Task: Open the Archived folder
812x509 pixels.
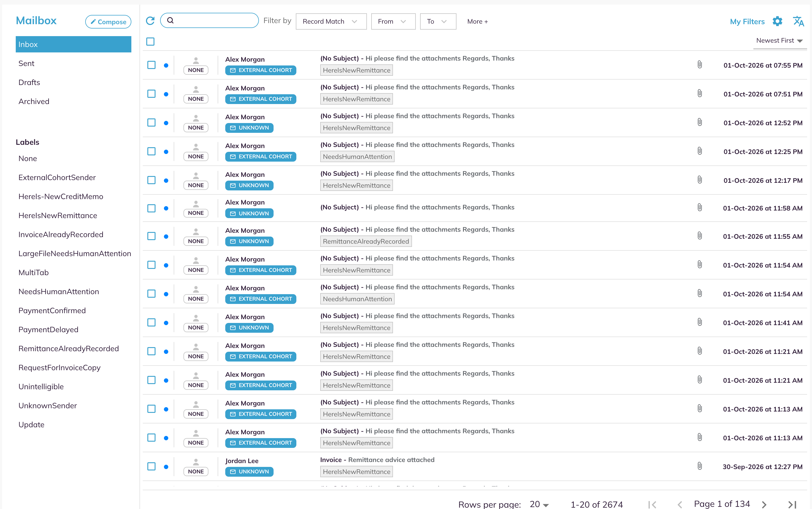Action: pyautogui.click(x=34, y=101)
